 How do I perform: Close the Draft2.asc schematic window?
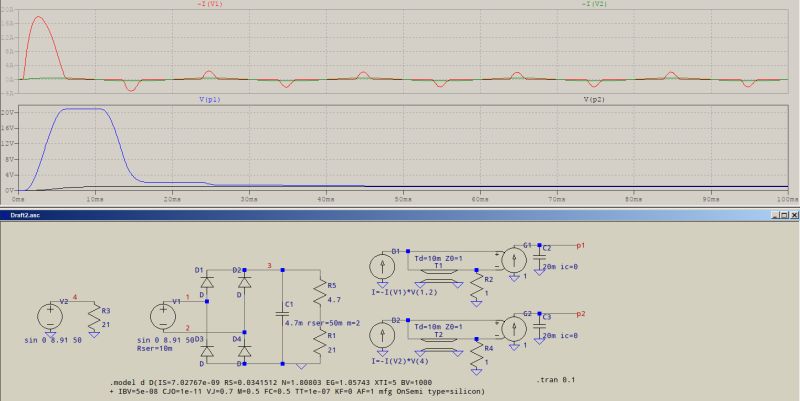point(794,215)
